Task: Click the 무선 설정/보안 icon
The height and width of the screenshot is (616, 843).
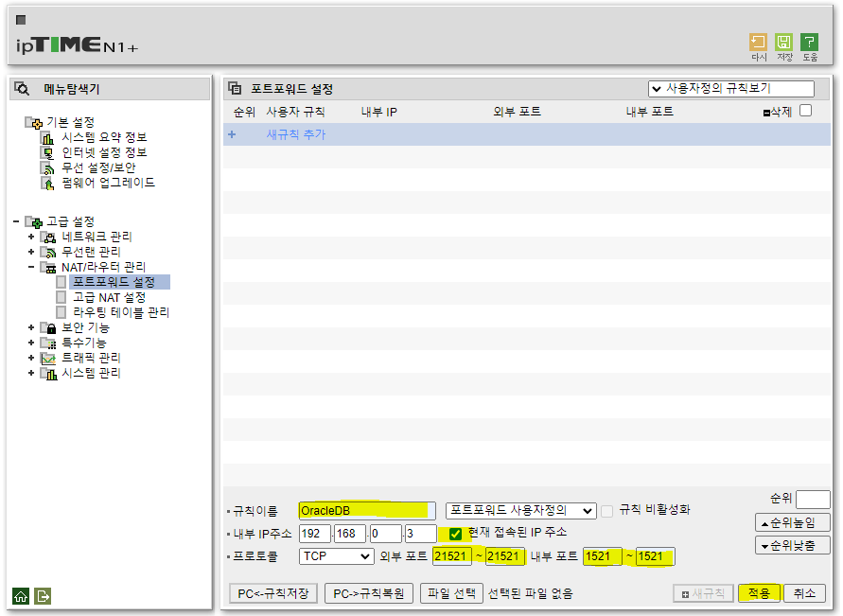Action: coord(48,168)
